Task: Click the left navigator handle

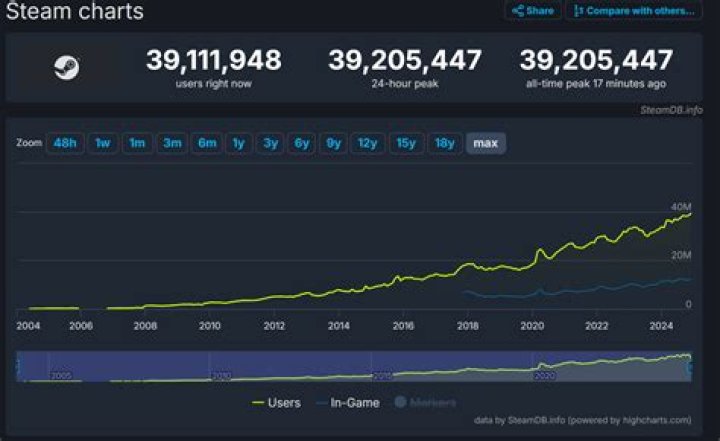Action: click(x=17, y=367)
